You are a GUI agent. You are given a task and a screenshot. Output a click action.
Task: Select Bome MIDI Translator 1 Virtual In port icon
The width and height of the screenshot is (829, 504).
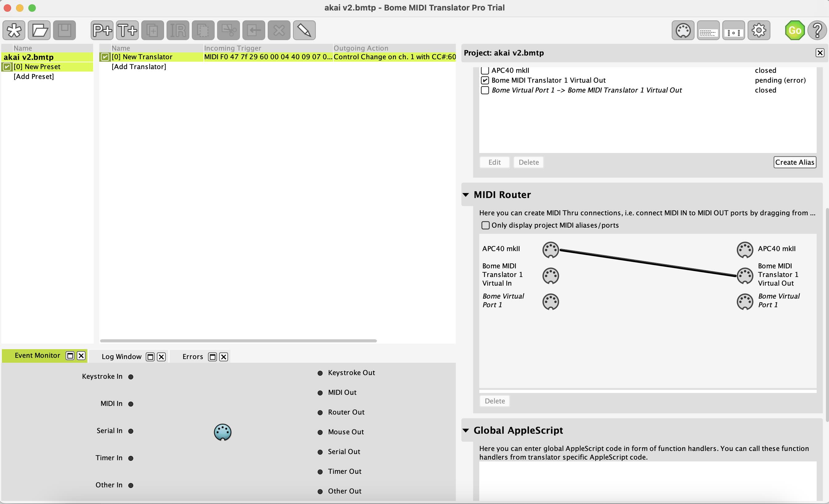pos(551,275)
